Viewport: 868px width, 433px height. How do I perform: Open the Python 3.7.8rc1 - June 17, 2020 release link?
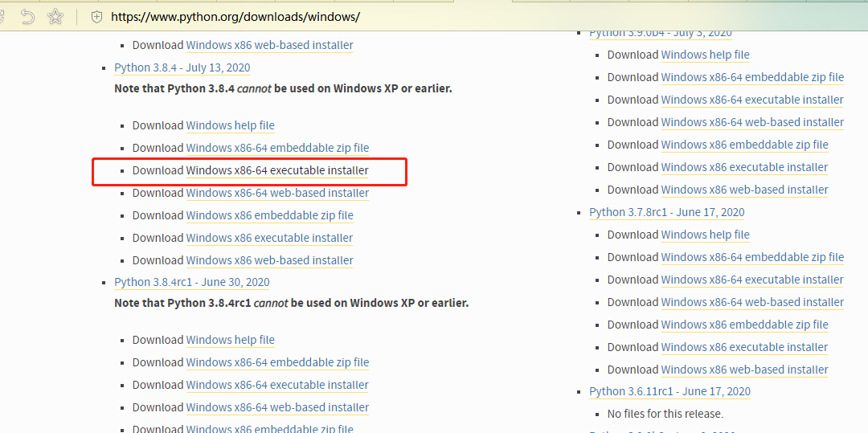click(x=667, y=212)
